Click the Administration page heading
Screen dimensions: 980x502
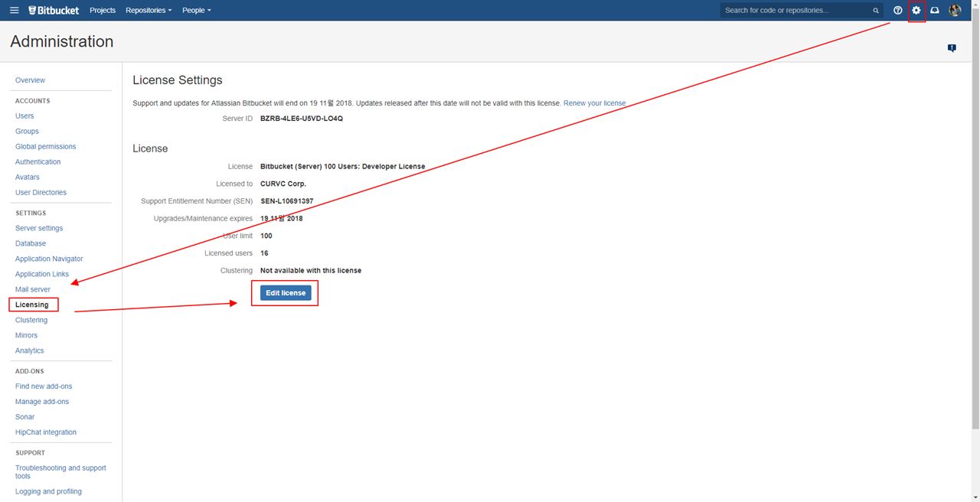[61, 42]
